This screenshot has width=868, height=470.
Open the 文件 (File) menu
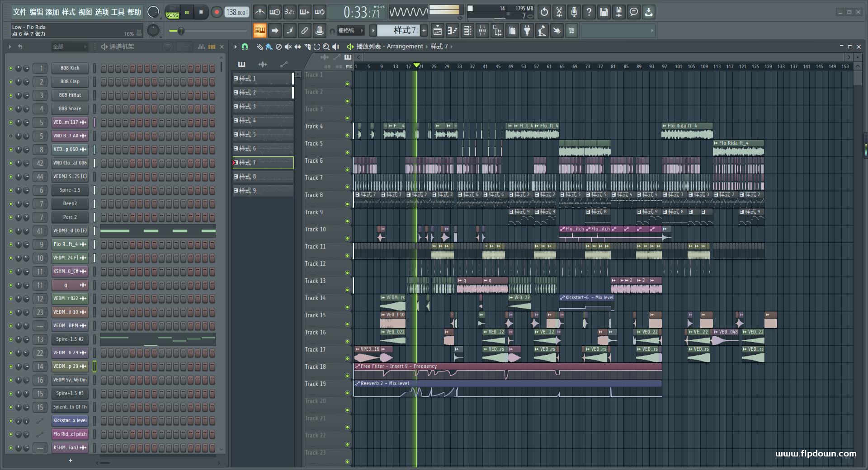20,12
